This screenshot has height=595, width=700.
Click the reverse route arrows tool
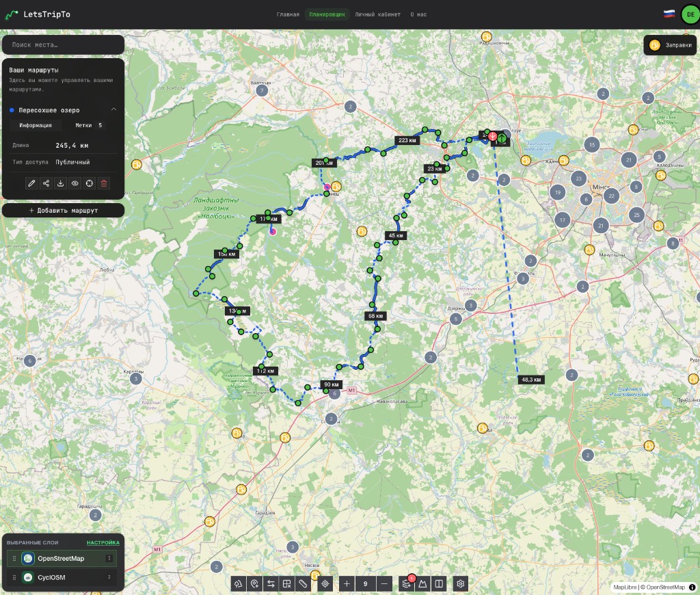pos(271,583)
